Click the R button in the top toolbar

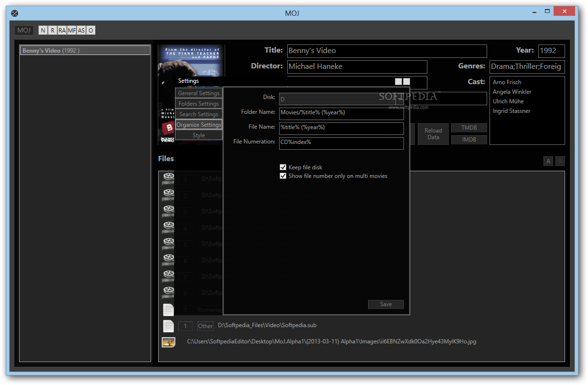click(53, 30)
